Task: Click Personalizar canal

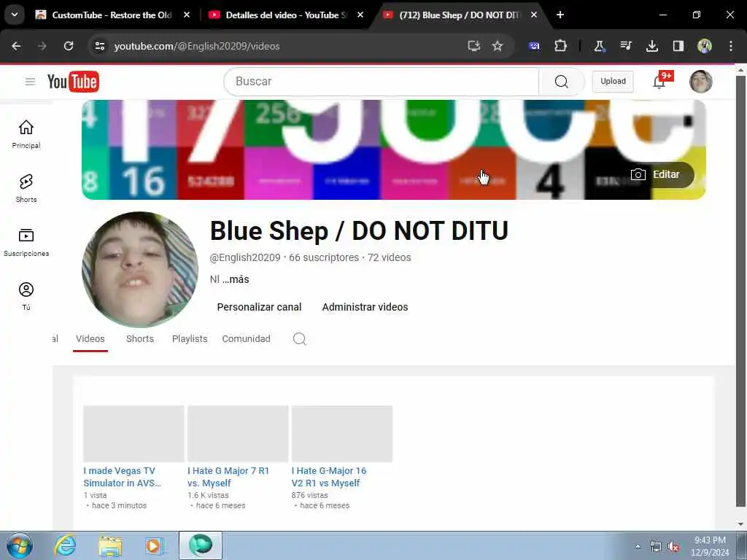Action: (x=259, y=307)
